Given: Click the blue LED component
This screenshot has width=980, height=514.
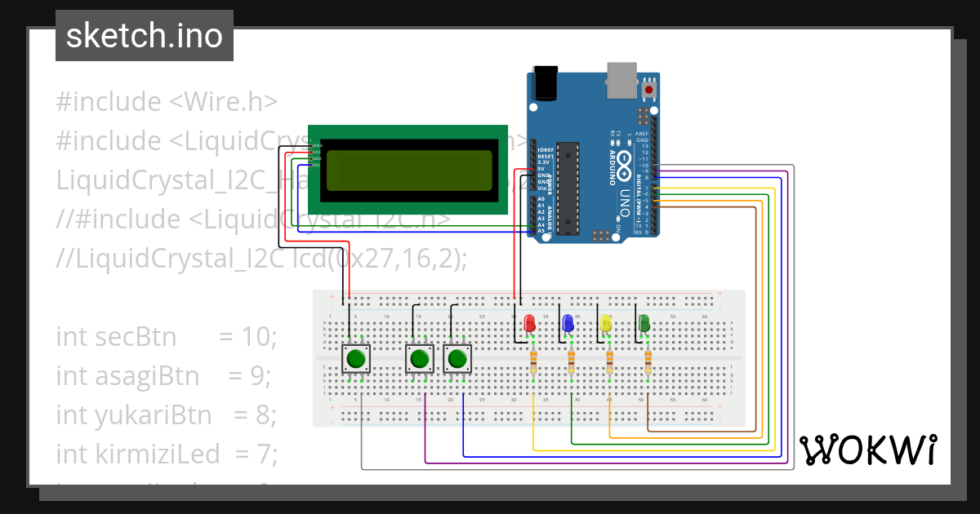Looking at the screenshot, I should pos(568,321).
